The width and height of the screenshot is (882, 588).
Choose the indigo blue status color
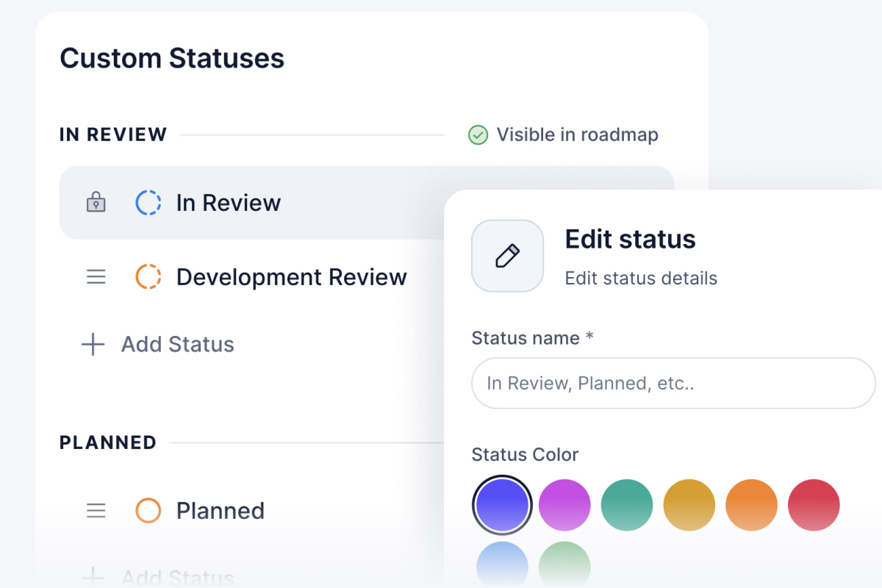[x=502, y=505]
